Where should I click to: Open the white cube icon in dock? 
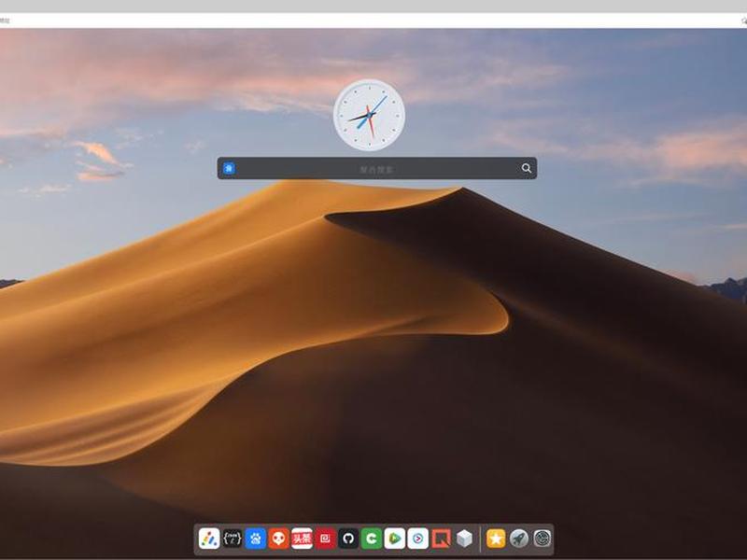(x=464, y=539)
